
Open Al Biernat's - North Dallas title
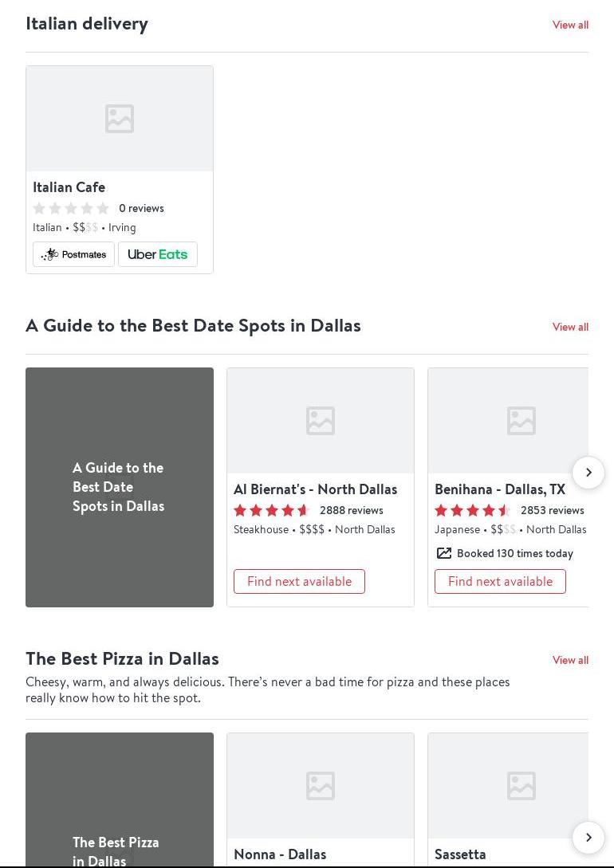pos(315,489)
